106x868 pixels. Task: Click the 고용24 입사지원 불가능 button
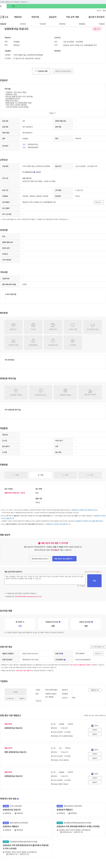pyautogui.click(x=63, y=71)
